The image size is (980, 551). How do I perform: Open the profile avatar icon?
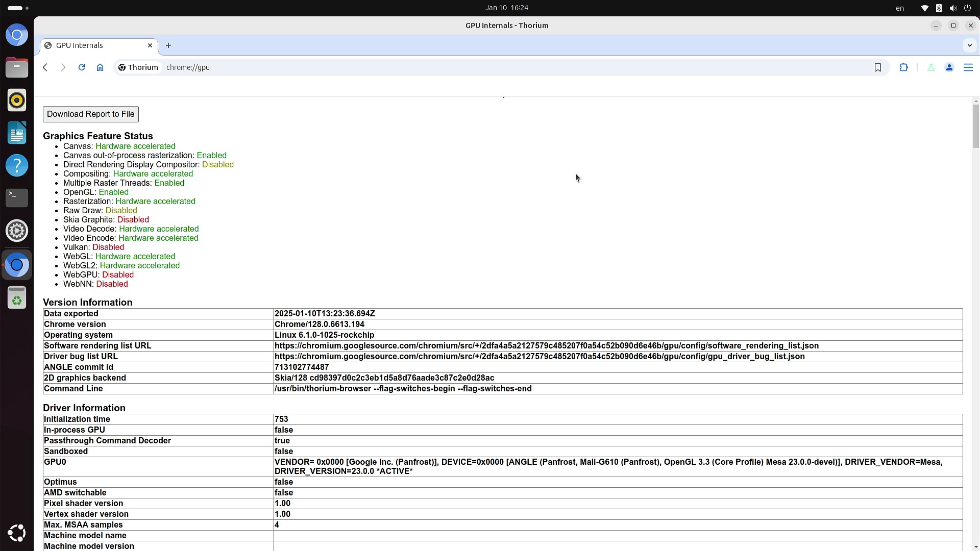click(949, 67)
